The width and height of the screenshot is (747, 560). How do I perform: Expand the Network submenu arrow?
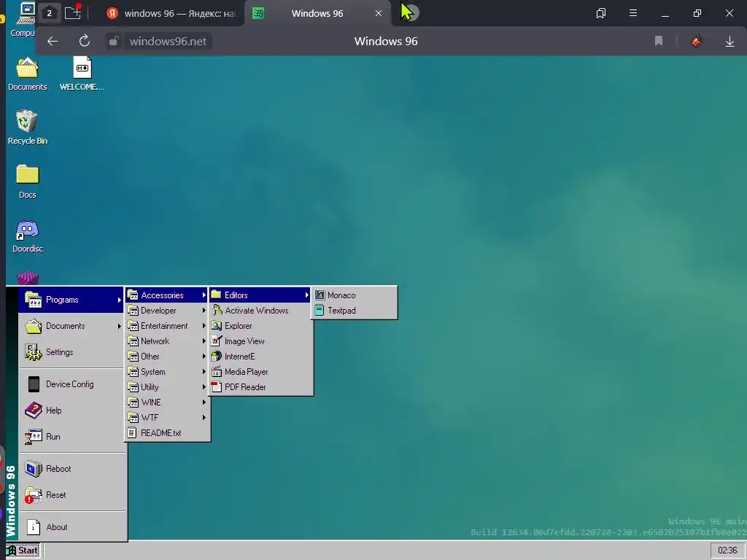pos(204,341)
